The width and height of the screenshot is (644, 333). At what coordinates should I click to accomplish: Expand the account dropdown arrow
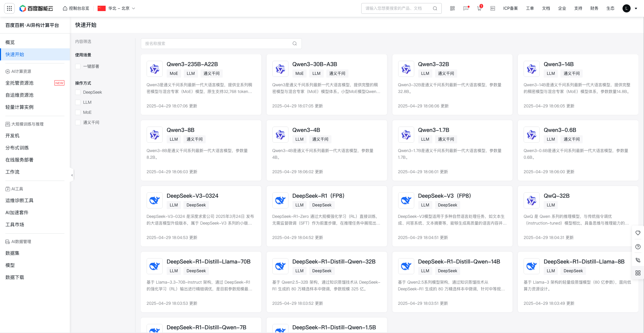point(636,8)
